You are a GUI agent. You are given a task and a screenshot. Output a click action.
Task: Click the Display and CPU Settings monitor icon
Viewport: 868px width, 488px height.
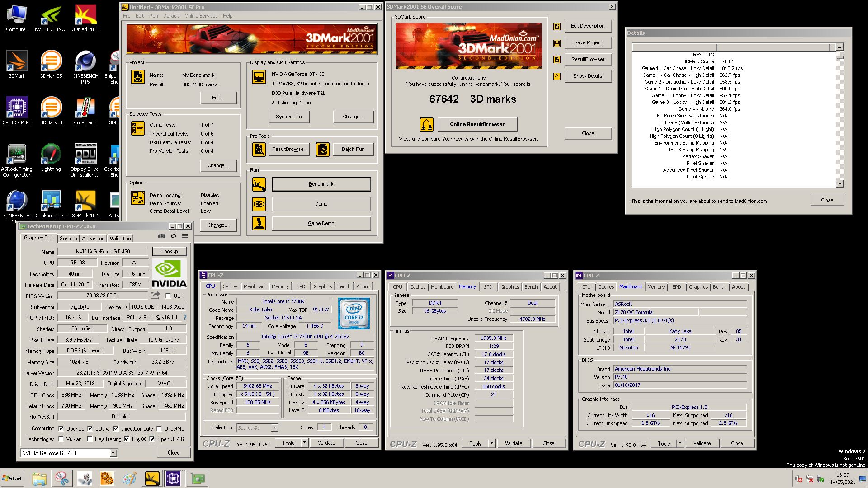259,77
